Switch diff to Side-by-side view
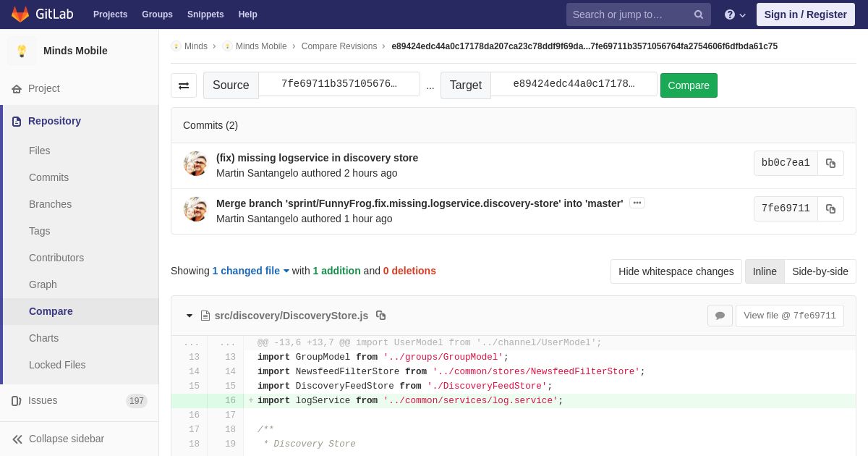This screenshot has width=868, height=456. point(820,271)
